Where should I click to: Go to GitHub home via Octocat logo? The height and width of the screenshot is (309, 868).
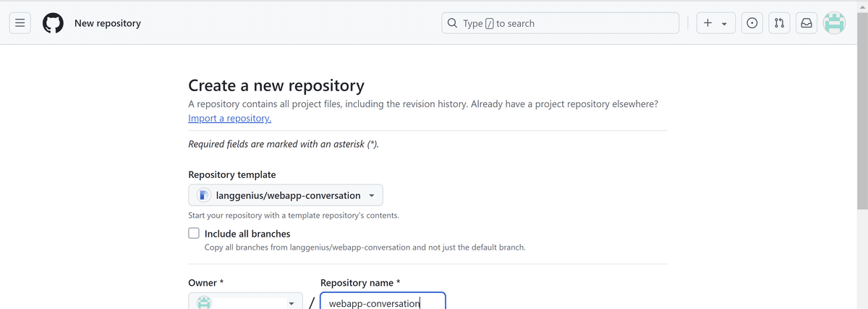[x=53, y=23]
